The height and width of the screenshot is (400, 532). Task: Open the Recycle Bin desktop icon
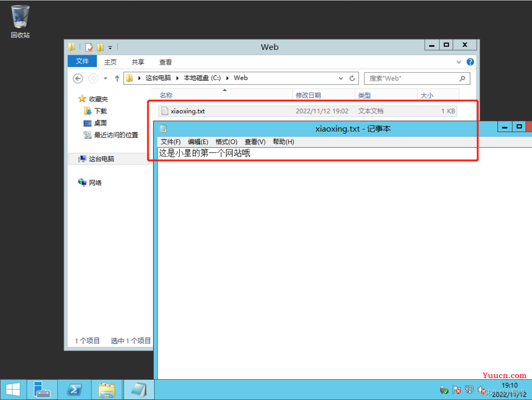point(20,21)
